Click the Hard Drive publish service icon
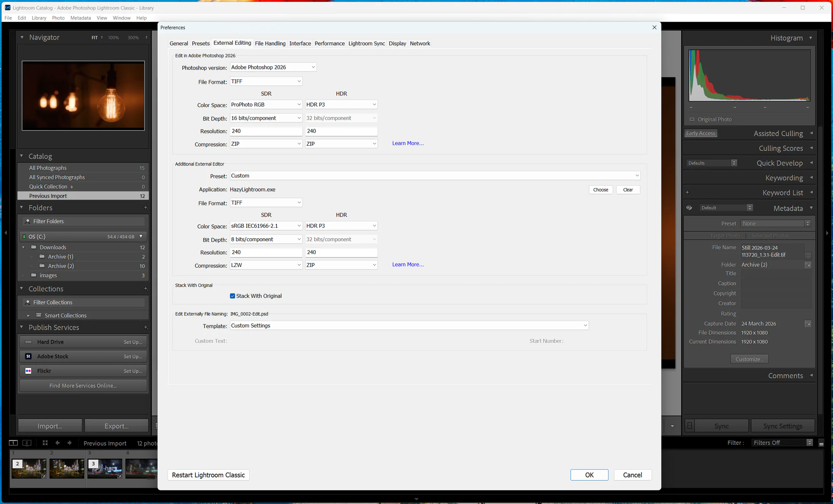 (28, 342)
